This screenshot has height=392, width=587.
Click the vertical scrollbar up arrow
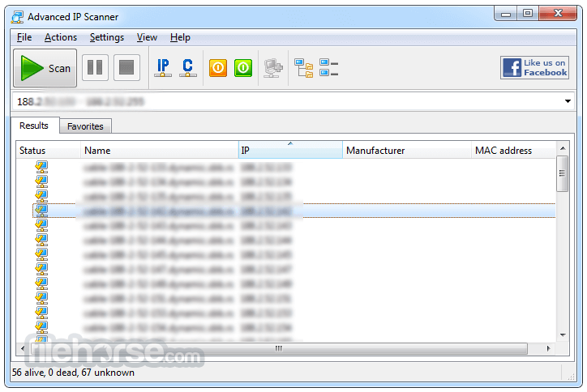coord(563,148)
